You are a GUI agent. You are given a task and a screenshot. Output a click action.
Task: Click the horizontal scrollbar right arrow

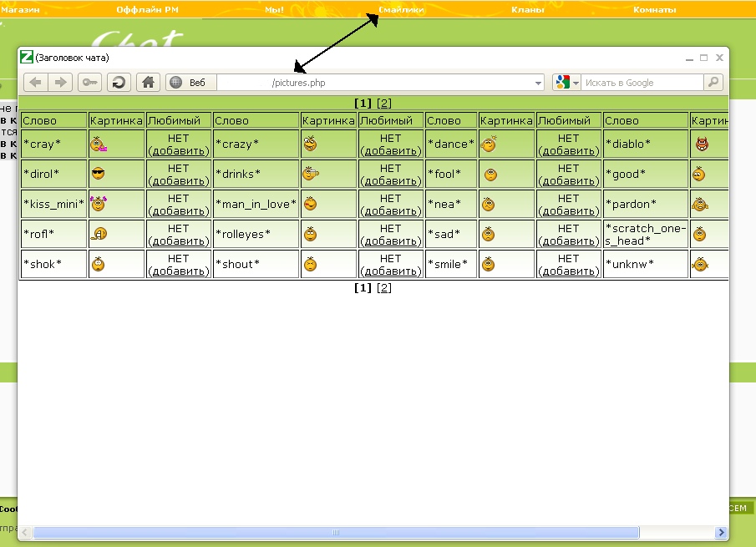pyautogui.click(x=721, y=532)
